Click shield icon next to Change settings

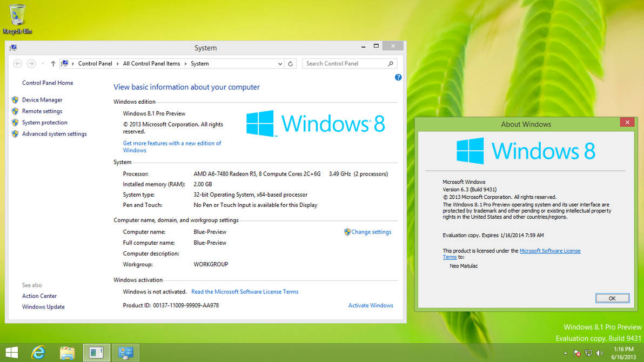347,232
